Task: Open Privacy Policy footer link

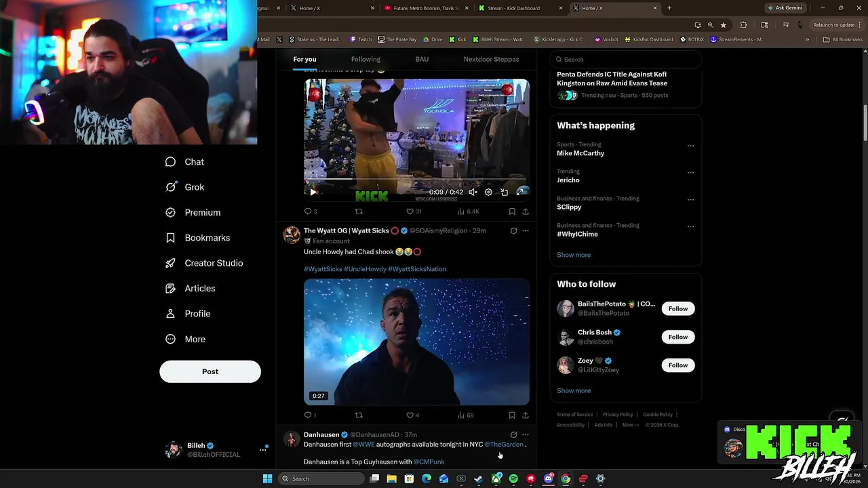Action: (x=618, y=415)
